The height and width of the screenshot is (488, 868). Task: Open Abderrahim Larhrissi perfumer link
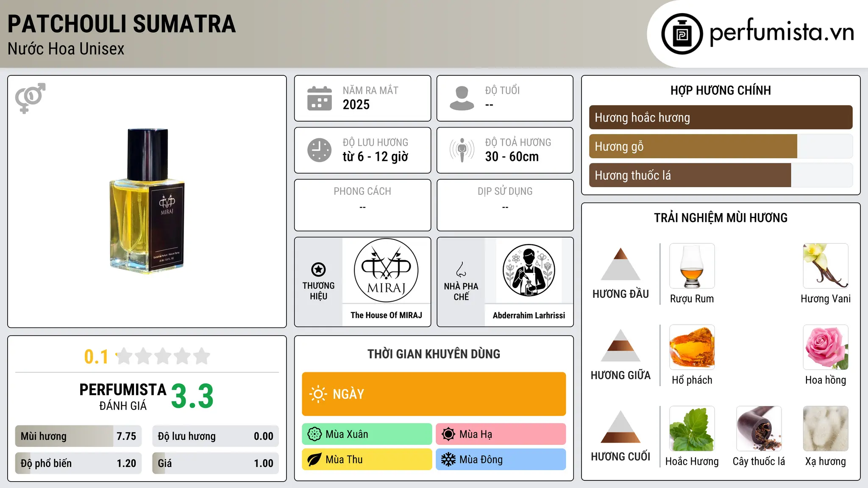(x=529, y=315)
